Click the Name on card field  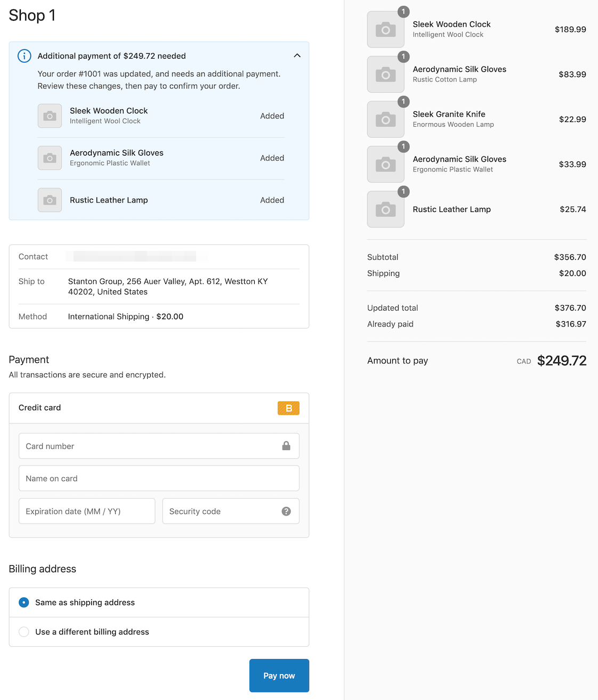point(159,478)
